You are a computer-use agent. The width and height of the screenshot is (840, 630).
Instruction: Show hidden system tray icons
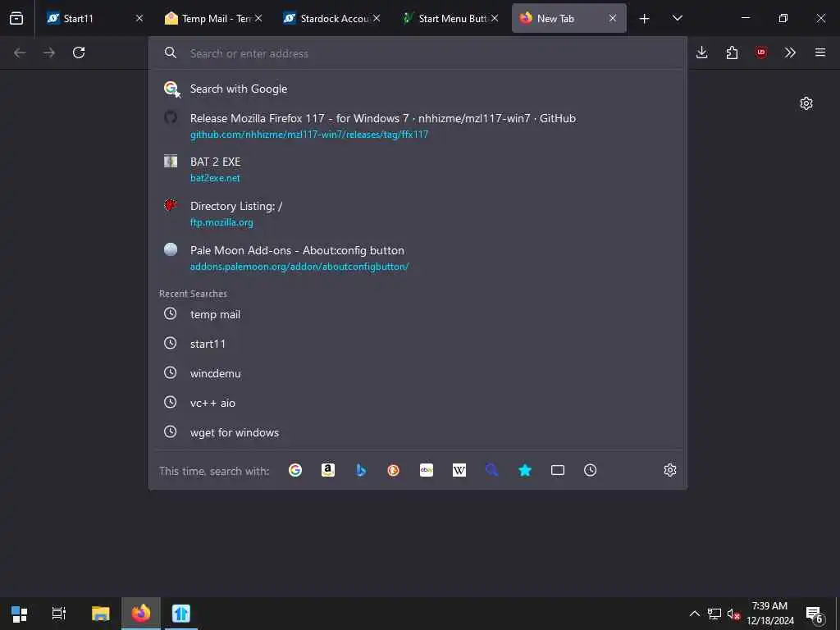tap(694, 614)
